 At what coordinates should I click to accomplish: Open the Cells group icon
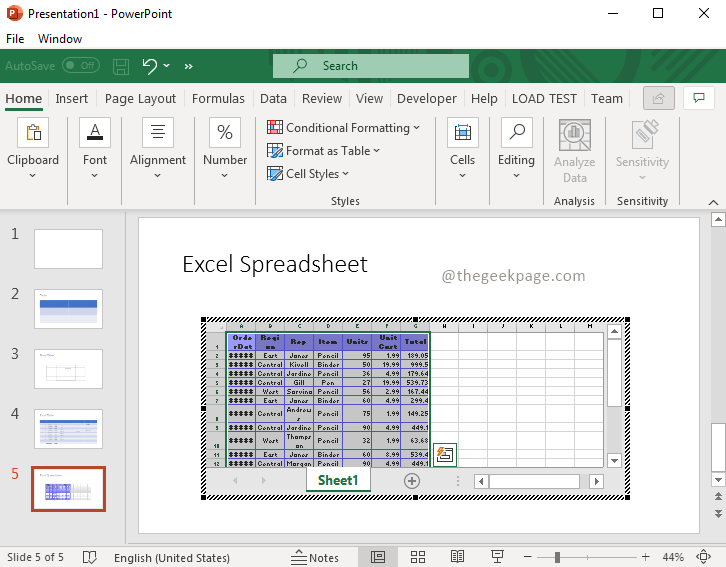pos(462,134)
